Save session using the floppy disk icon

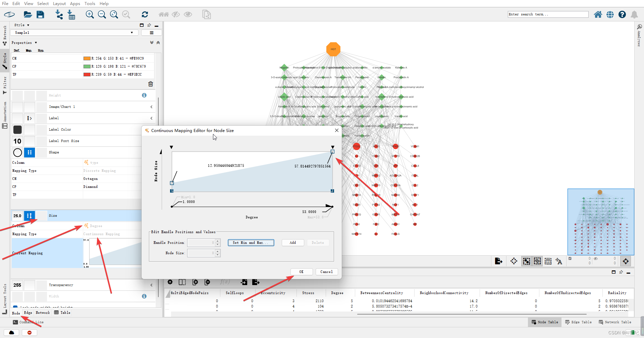coord(40,14)
